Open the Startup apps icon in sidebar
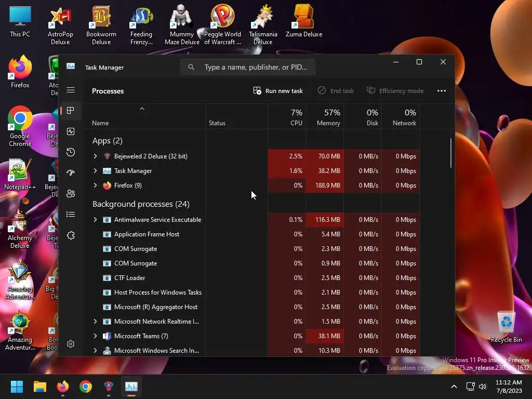 (71, 172)
